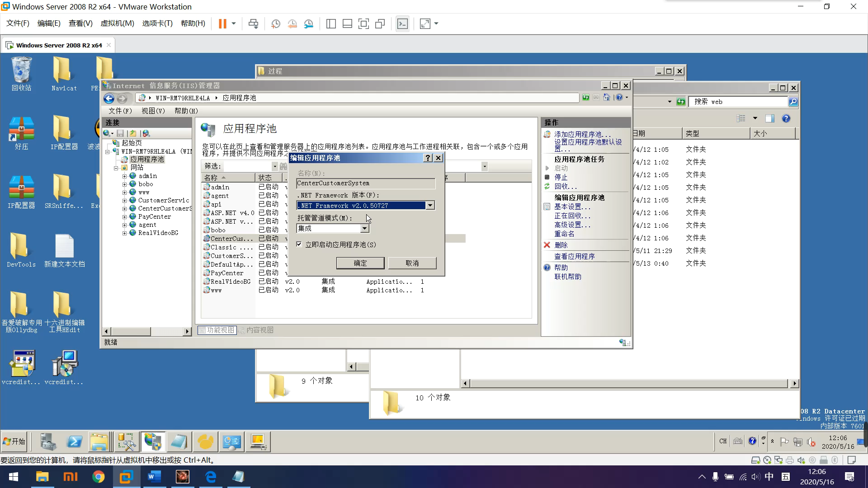Expand the PayCenter site tree node
This screenshot has width=868, height=488.
click(124, 217)
